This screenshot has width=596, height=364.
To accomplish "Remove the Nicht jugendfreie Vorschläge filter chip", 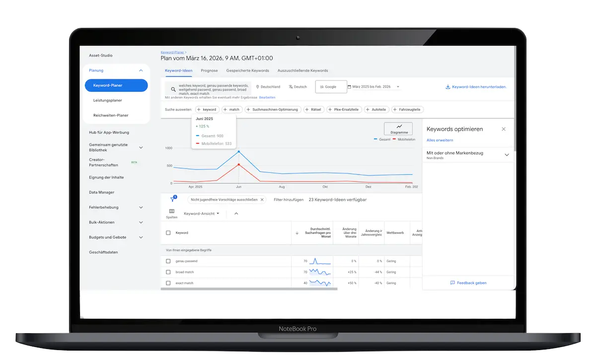I will click(262, 200).
